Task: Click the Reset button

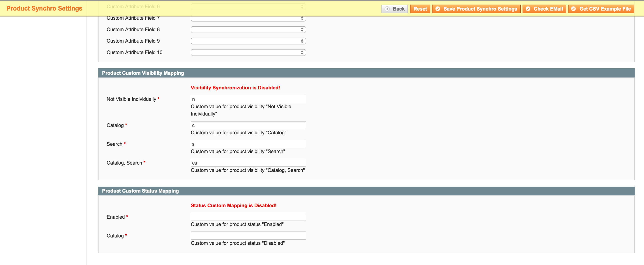Action: coord(420,9)
